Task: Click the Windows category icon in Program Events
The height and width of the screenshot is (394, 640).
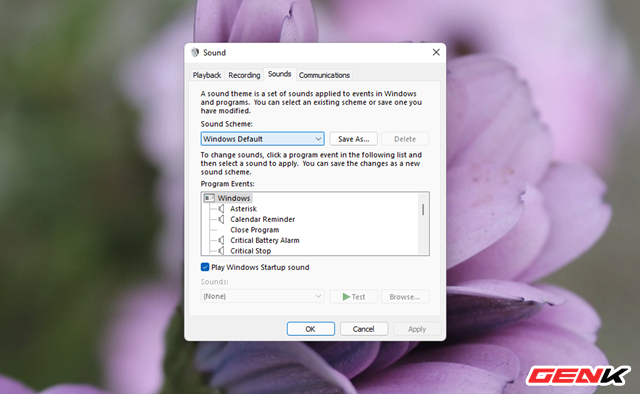Action: pyautogui.click(x=209, y=198)
